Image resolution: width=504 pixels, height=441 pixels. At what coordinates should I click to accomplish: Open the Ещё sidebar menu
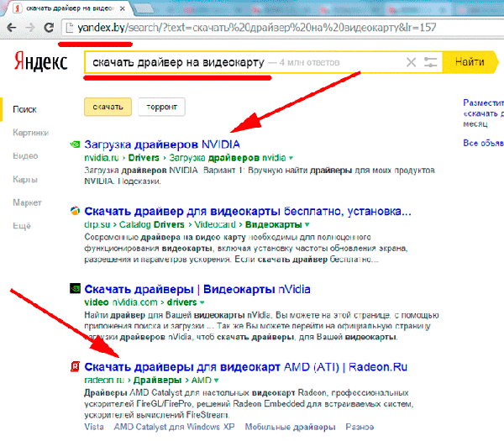click(22, 226)
